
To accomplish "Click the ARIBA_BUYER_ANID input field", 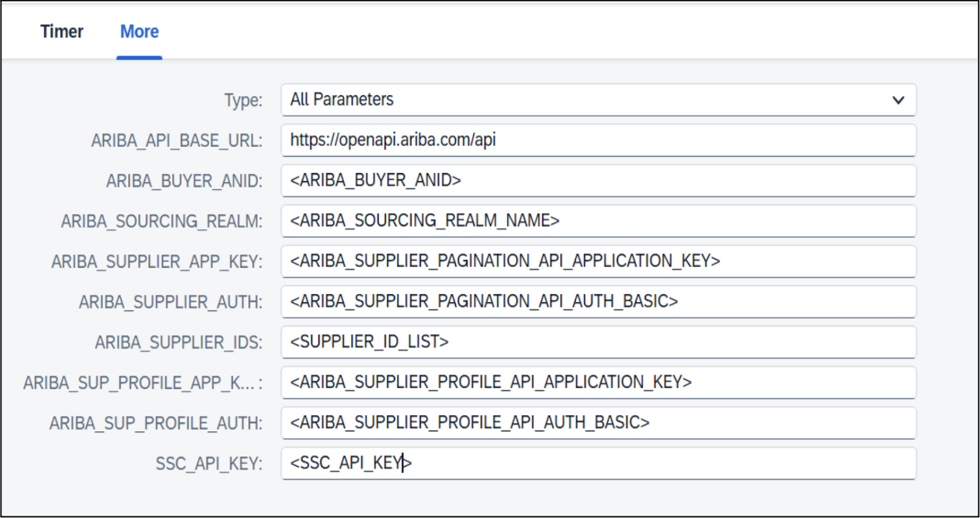I will click(x=598, y=181).
